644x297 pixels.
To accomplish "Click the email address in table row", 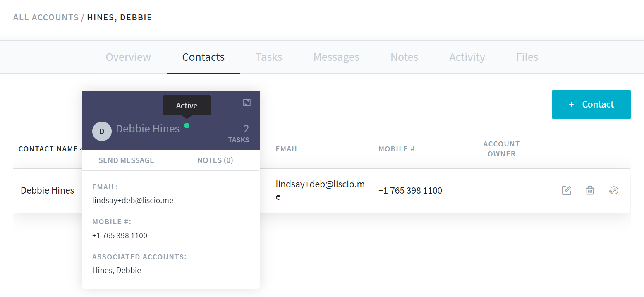I will (x=320, y=190).
